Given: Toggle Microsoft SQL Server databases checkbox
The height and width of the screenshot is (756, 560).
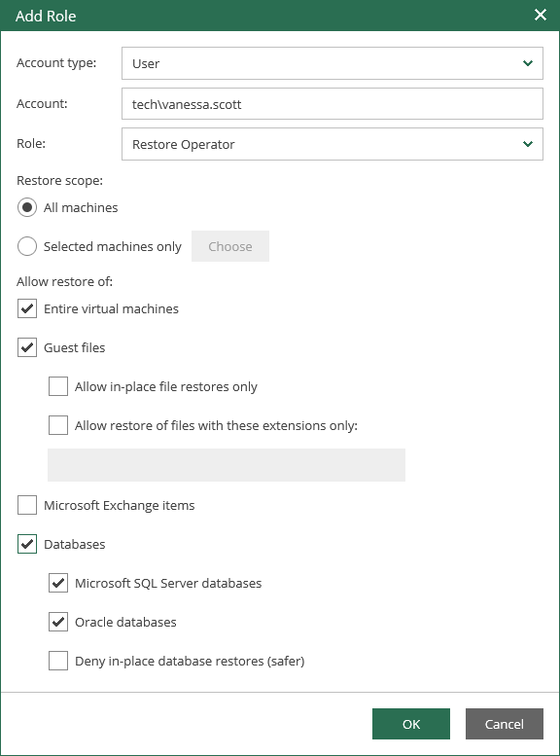Looking at the screenshot, I should tap(57, 584).
